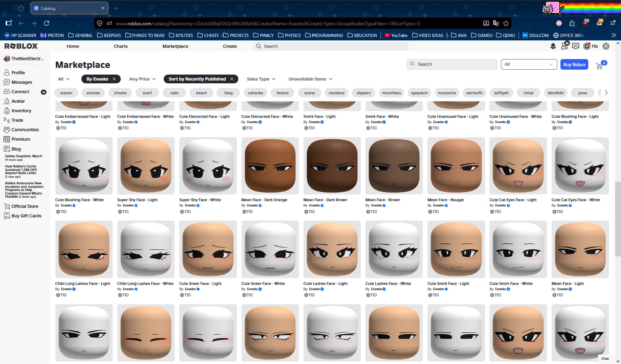Viewport: 621px width, 364px height.
Task: Open a new browser tab
Action: click(116, 8)
